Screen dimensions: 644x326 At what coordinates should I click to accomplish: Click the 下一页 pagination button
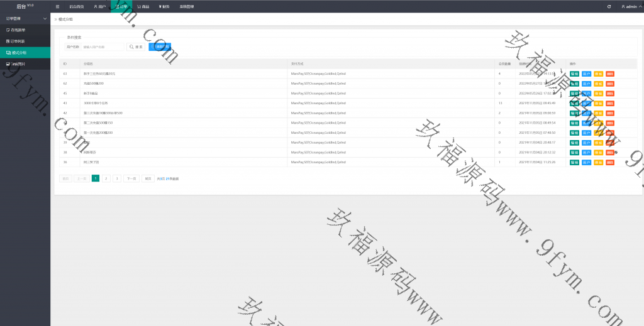coord(131,178)
